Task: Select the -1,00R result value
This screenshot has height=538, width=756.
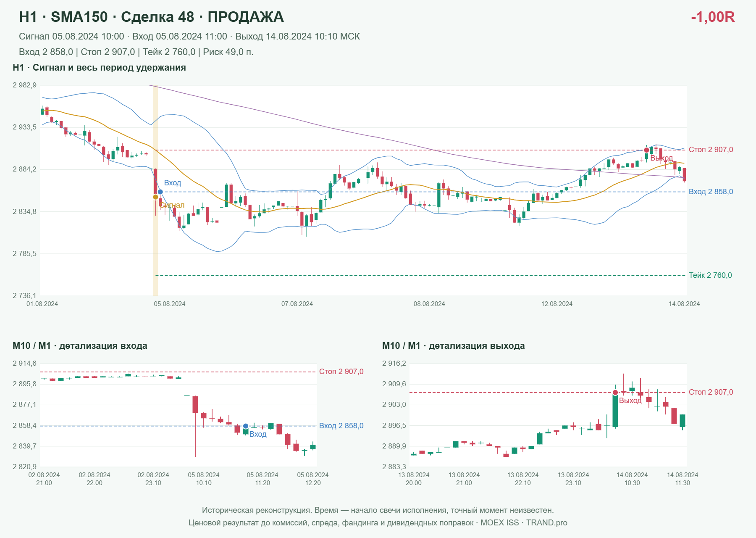Action: [x=713, y=17]
